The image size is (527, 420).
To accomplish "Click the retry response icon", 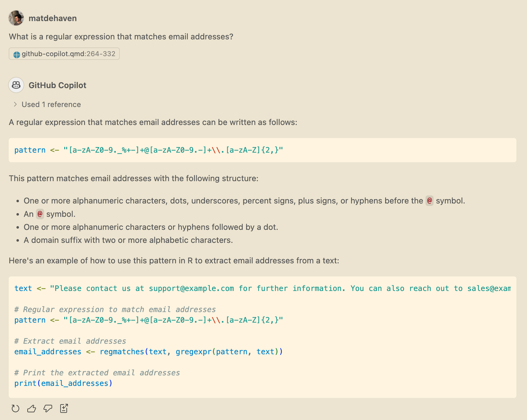I will (15, 409).
